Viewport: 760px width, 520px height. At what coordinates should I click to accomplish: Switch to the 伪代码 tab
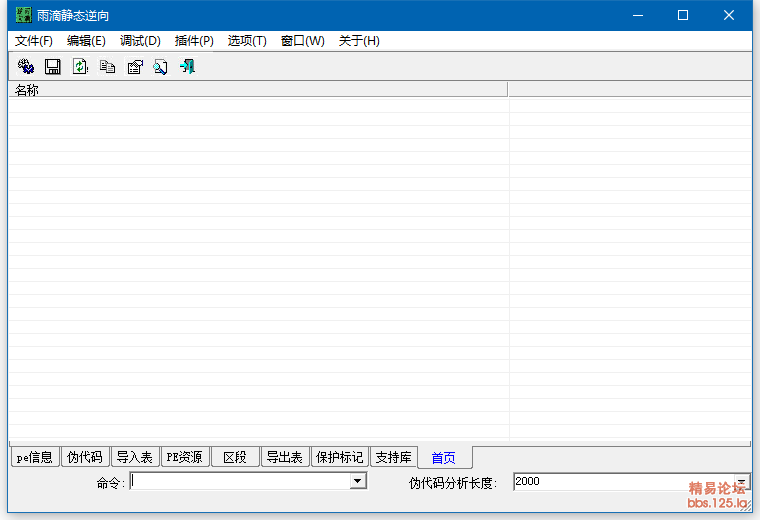[85, 457]
